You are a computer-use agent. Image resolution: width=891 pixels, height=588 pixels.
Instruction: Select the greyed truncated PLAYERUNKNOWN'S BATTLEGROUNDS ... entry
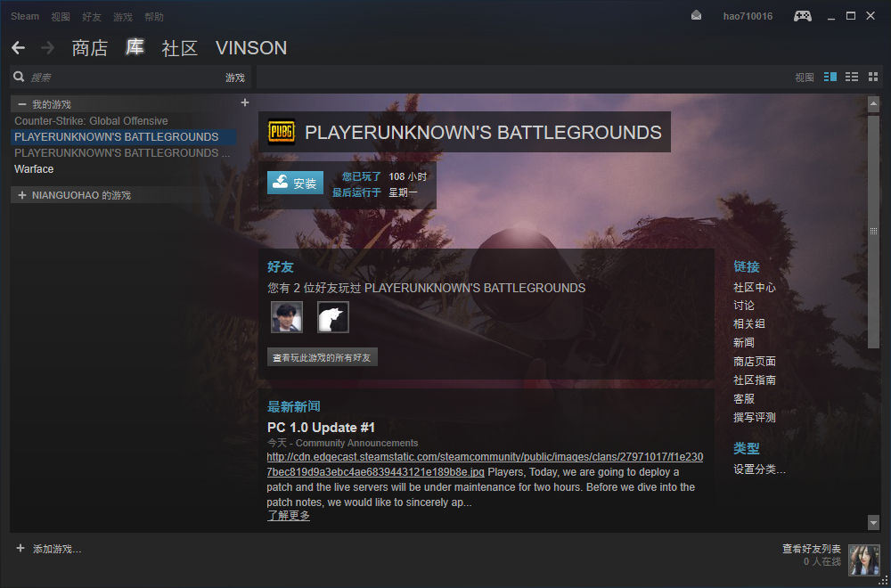pos(123,153)
